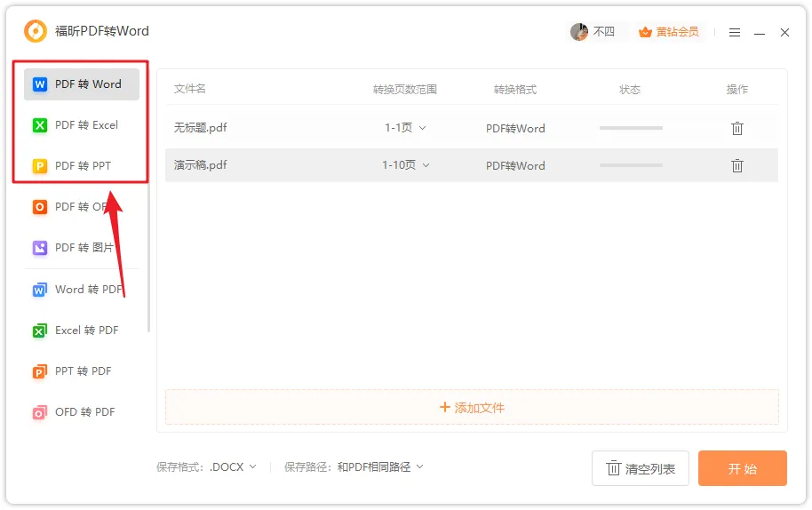Click PDF转Word format in 演示稿.pdf row
The height and width of the screenshot is (510, 812).
click(515, 165)
